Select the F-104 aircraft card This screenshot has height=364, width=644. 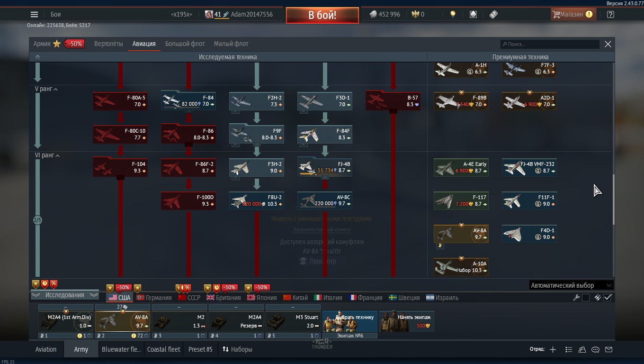coord(120,167)
